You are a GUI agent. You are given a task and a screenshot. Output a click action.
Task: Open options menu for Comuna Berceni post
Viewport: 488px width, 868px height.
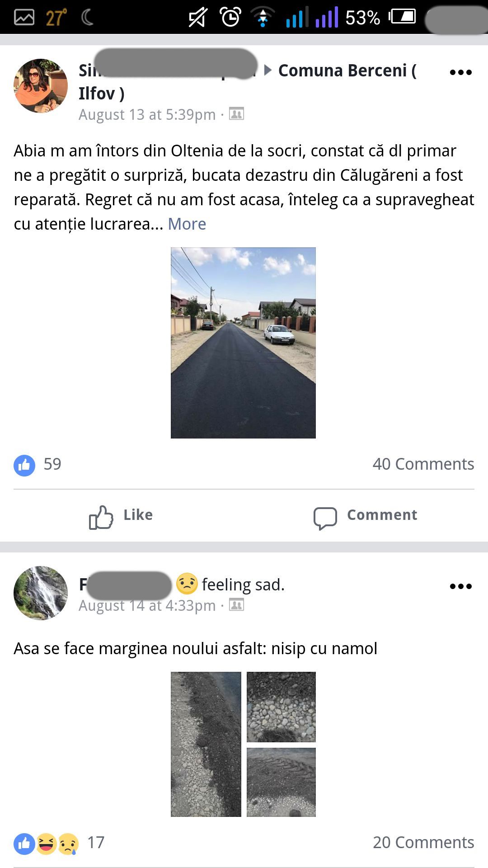tap(460, 72)
